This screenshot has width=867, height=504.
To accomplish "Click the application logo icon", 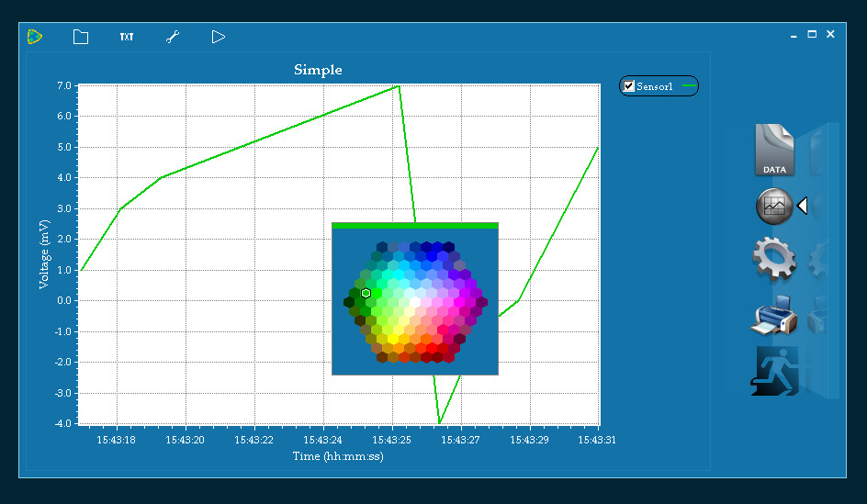I will click(35, 37).
